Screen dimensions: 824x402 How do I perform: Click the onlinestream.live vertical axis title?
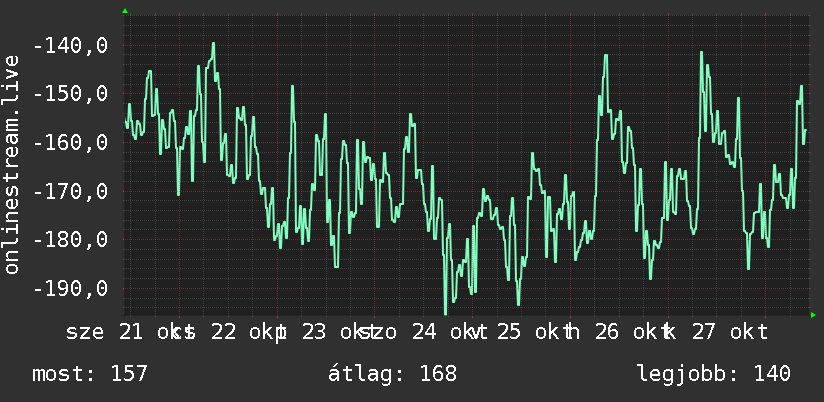pyautogui.click(x=11, y=164)
